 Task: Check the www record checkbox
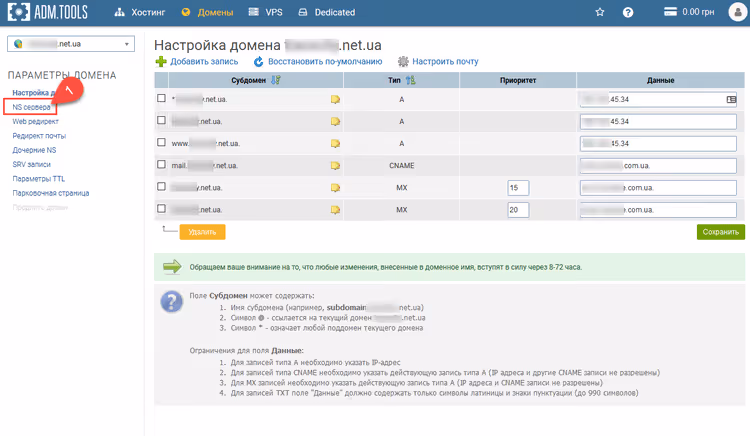pyautogui.click(x=162, y=142)
